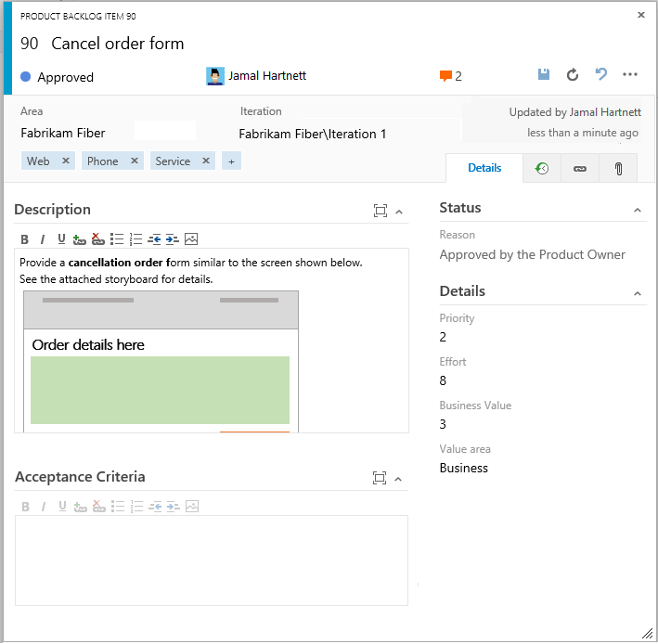
Task: Increase indent in Acceptance Criteria toolbar
Action: pos(173,507)
